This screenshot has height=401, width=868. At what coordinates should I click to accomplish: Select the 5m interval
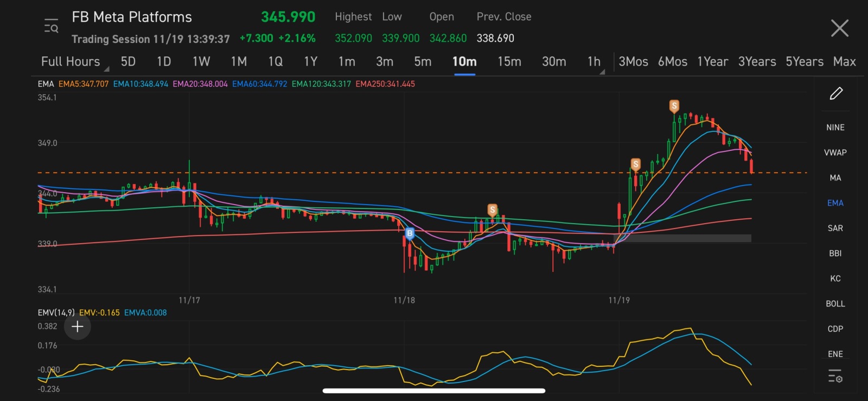pos(423,61)
